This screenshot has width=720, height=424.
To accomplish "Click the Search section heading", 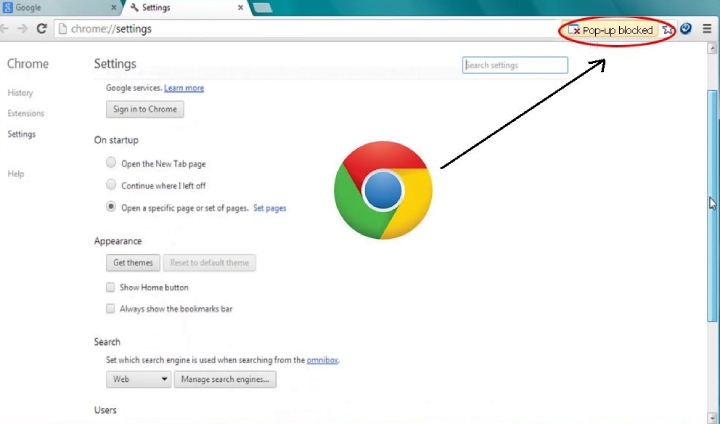I will (107, 342).
